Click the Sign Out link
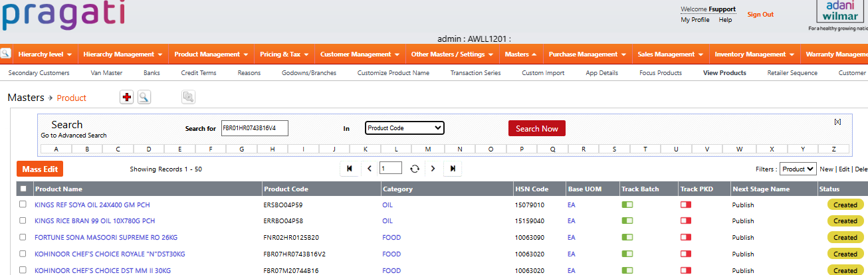The height and width of the screenshot is (275, 868). pyautogui.click(x=760, y=15)
